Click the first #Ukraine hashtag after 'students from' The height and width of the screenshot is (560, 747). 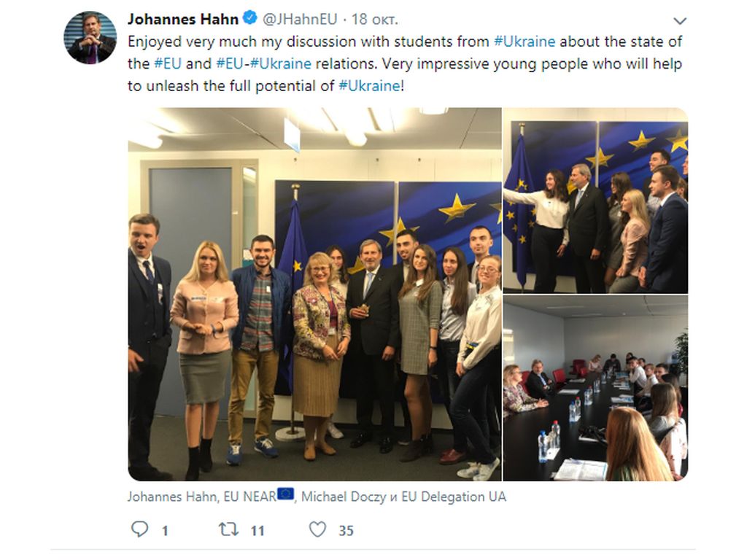point(525,42)
